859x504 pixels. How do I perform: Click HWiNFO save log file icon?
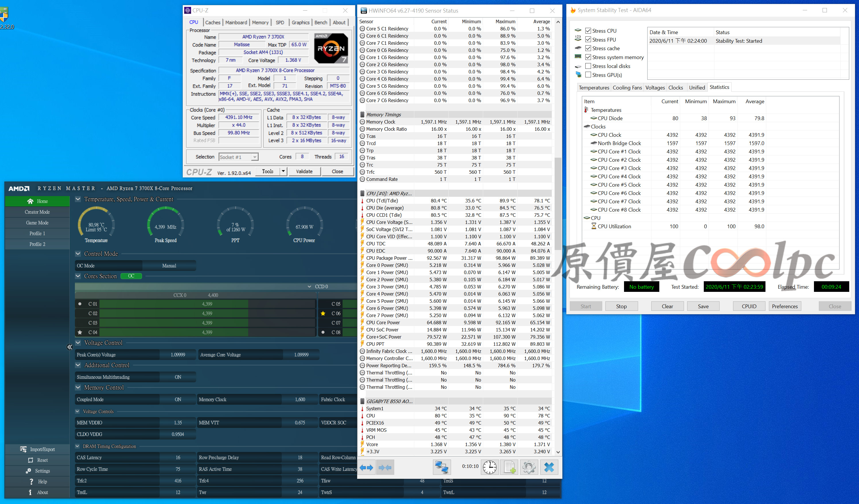(509, 467)
